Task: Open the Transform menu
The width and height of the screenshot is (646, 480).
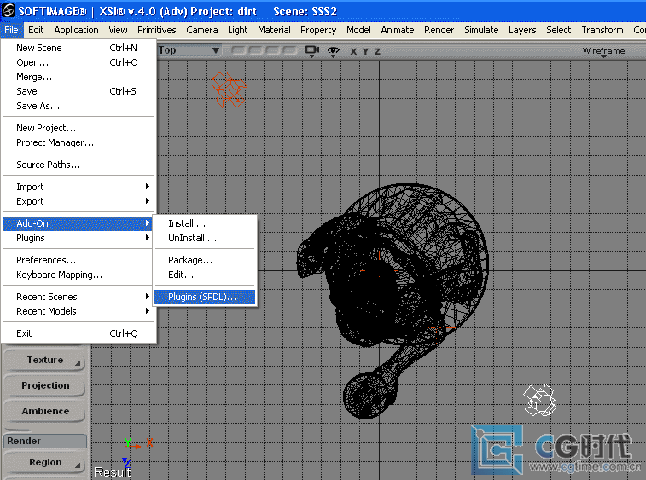Action: [602, 30]
